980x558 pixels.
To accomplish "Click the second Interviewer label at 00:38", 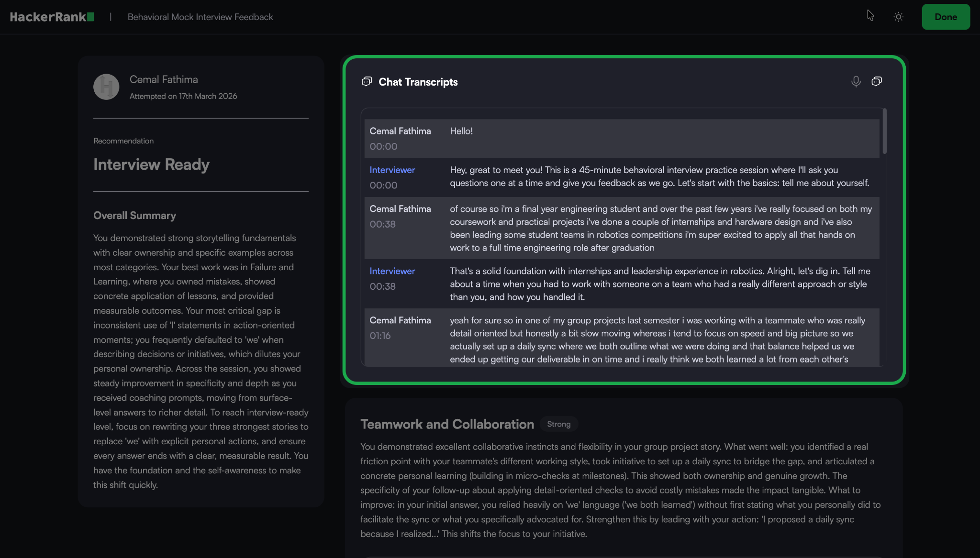I will 392,271.
